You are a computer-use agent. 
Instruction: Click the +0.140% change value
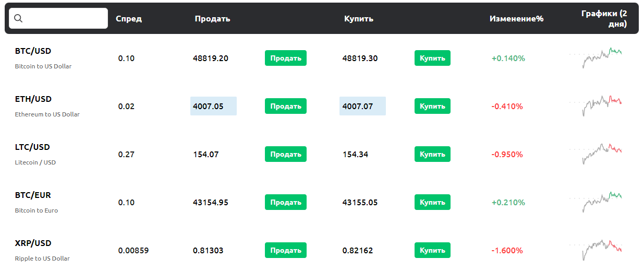[508, 58]
